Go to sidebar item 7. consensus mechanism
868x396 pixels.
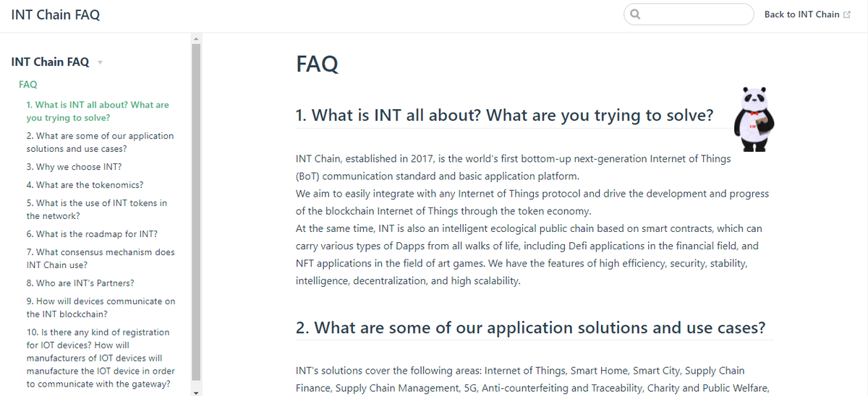pos(101,259)
